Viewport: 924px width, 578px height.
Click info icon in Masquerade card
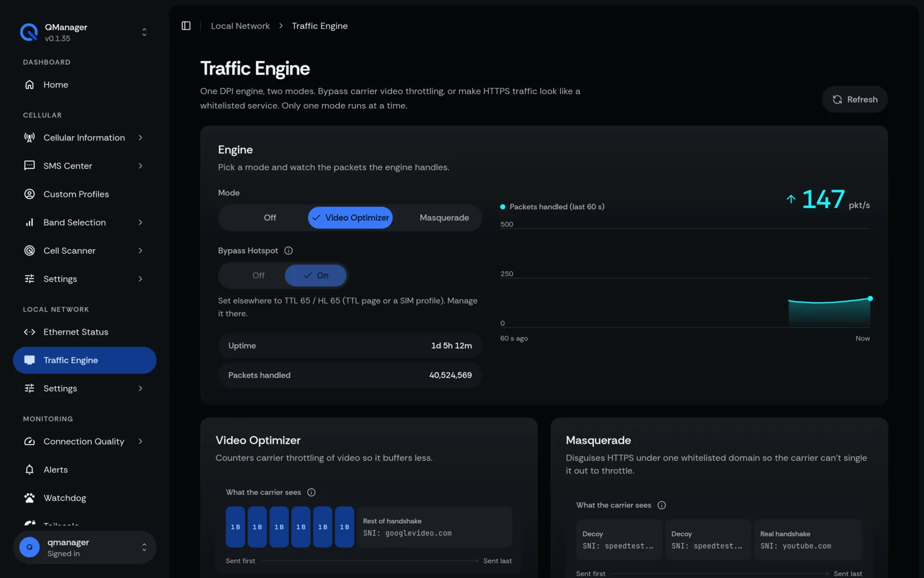point(662,505)
